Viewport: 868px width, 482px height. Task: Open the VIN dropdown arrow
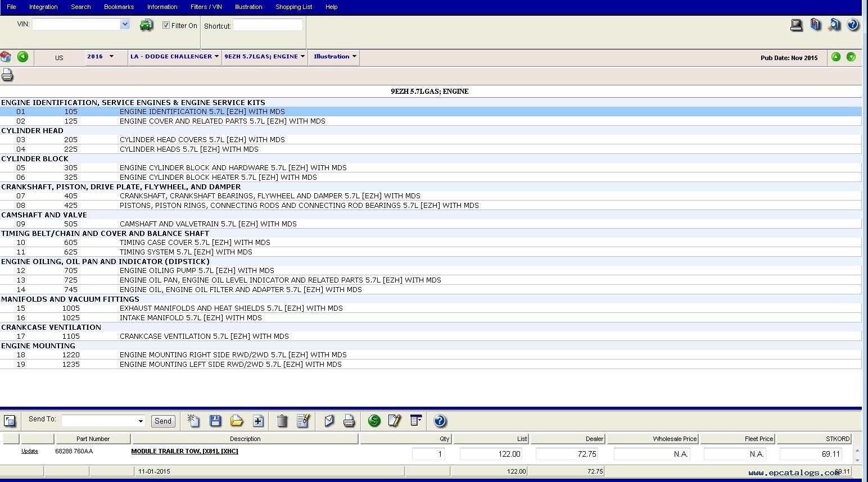pyautogui.click(x=125, y=24)
